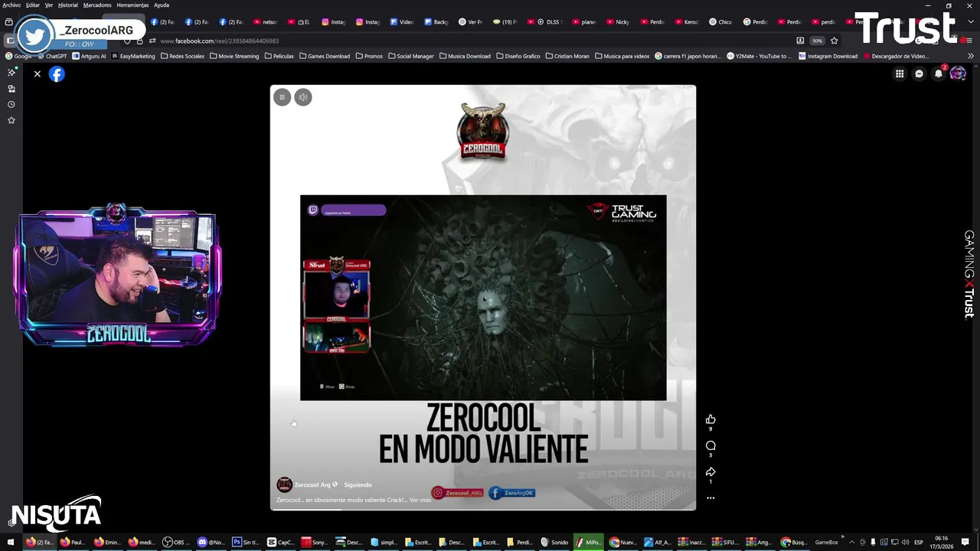This screenshot has width=980, height=551.
Task: Click the ESP language indicator
Action: [x=918, y=542]
